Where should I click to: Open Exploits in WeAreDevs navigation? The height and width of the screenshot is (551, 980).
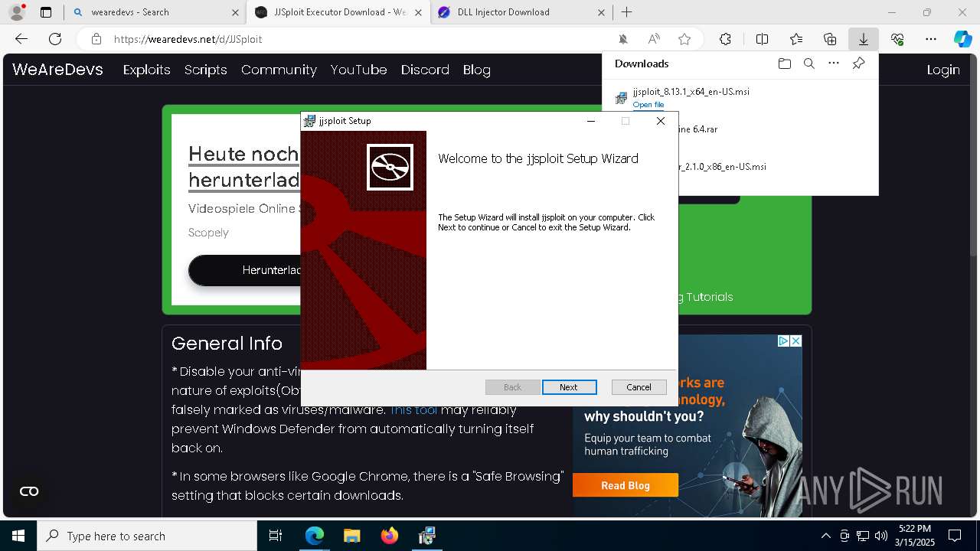click(x=146, y=70)
